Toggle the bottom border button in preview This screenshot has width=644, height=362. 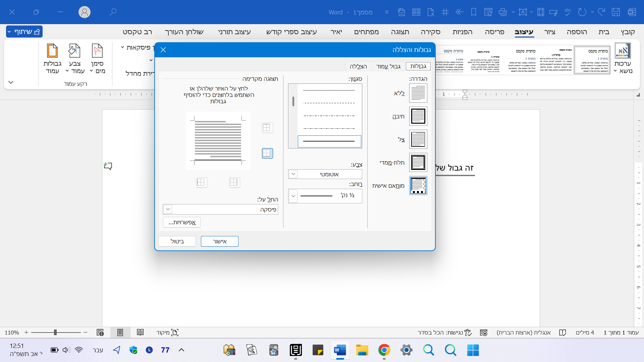[267, 153]
